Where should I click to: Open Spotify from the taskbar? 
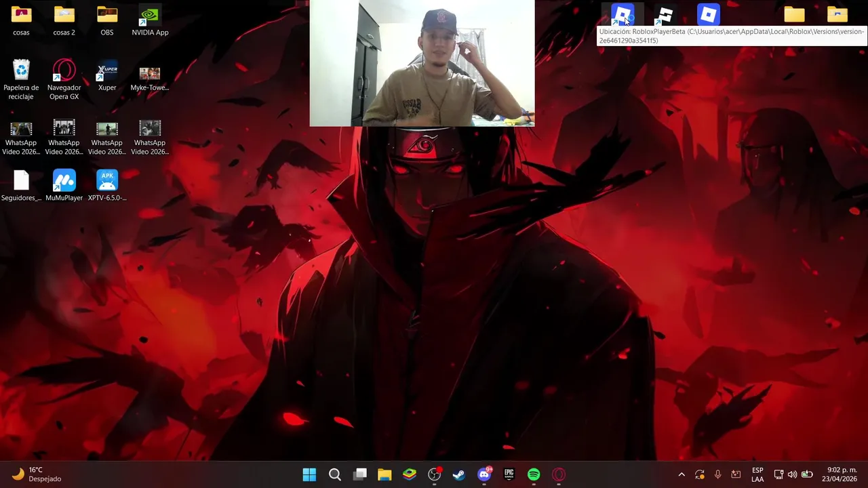tap(534, 474)
